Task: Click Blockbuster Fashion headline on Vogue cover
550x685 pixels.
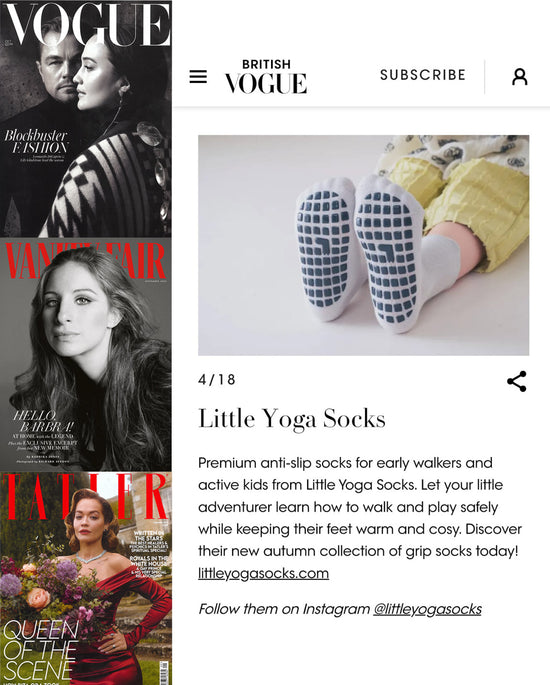Action: click(x=37, y=142)
